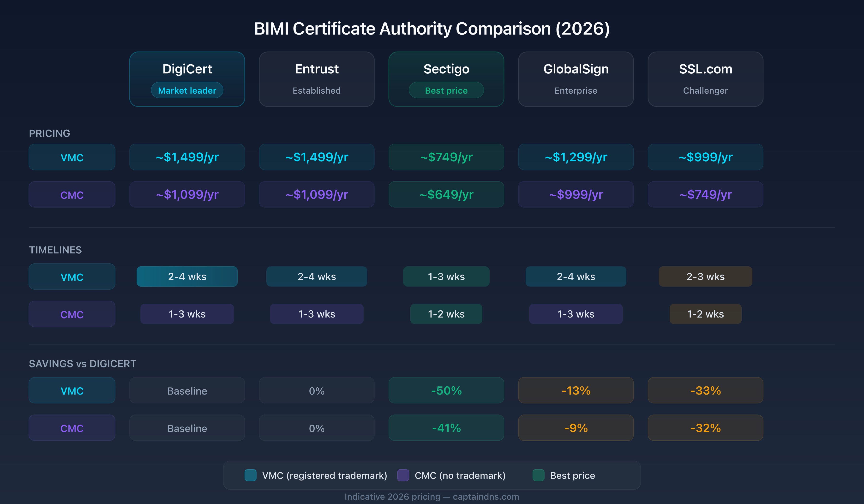Select the VMC row label under Savings

tap(72, 390)
